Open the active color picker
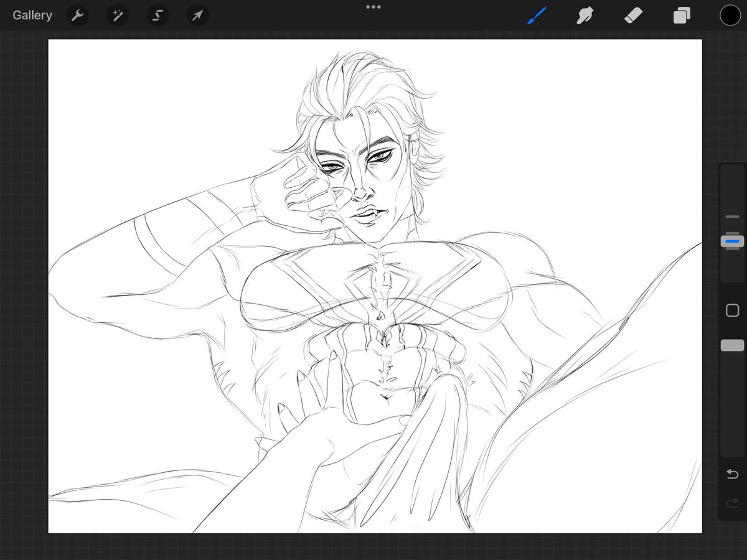The image size is (747, 560). (x=730, y=16)
